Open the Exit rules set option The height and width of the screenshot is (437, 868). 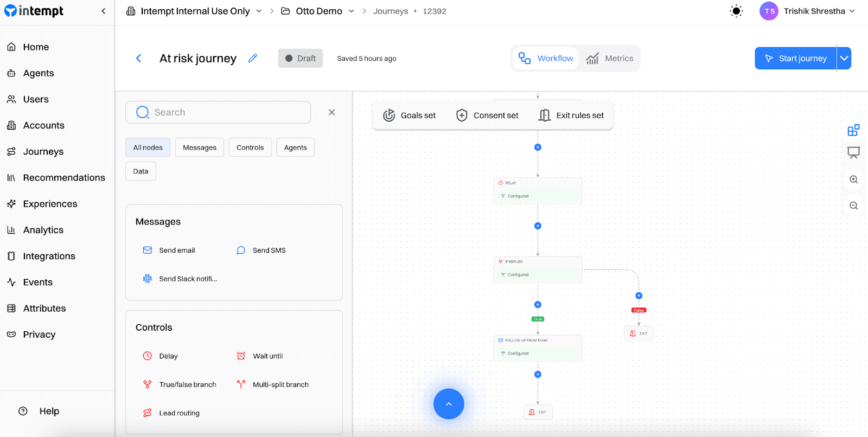[x=571, y=115]
